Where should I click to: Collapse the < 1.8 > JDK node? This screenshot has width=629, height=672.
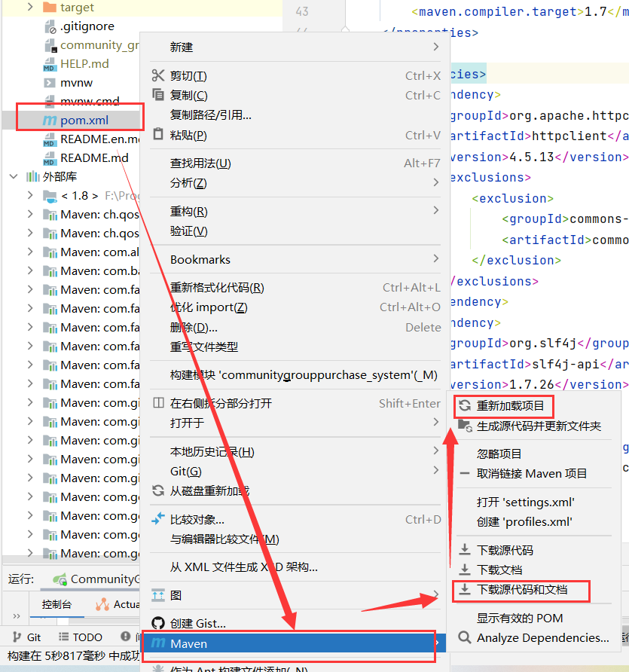point(30,194)
